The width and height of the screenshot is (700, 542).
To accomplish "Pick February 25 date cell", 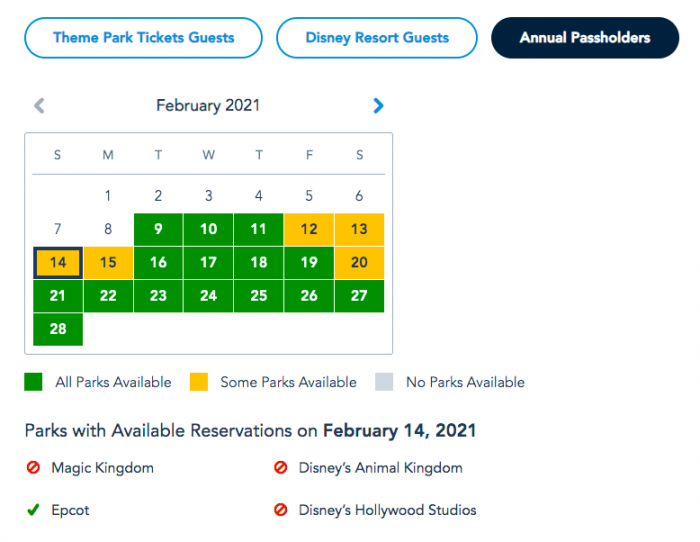I will click(259, 296).
